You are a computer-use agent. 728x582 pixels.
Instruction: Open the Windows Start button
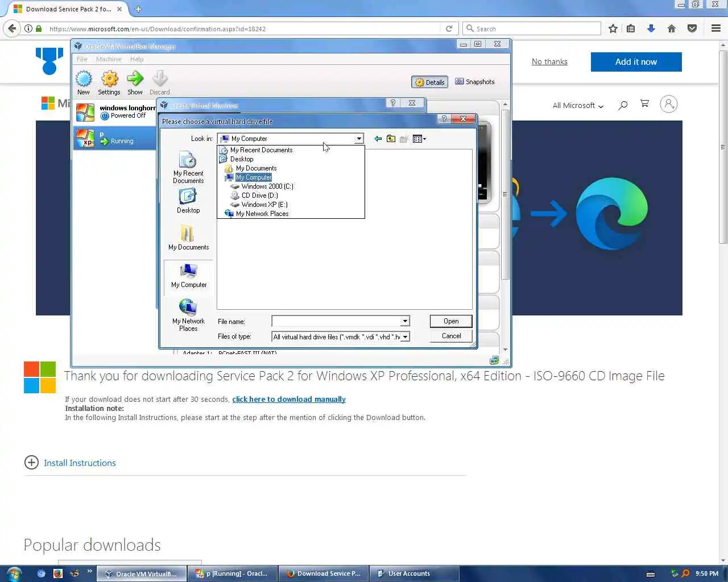tap(14, 573)
